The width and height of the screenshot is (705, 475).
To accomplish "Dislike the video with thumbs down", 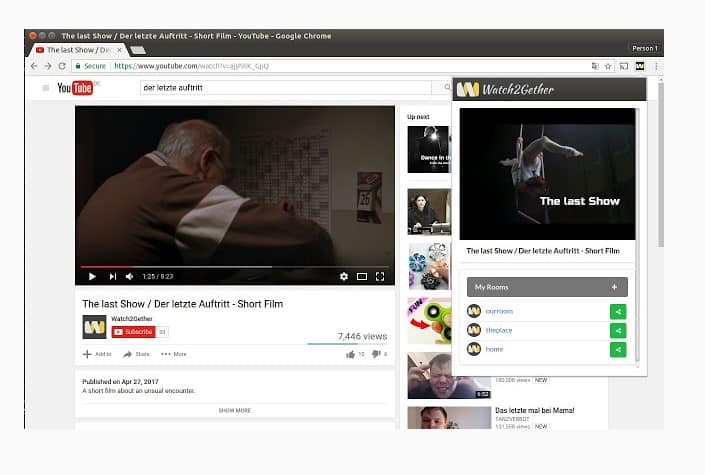I will [376, 354].
